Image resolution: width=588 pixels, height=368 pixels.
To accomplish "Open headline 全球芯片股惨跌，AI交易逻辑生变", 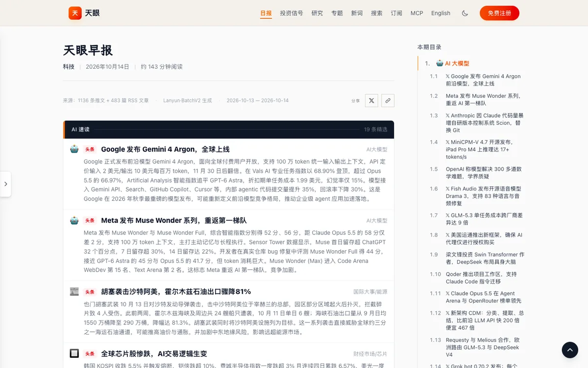I will pos(154,353).
